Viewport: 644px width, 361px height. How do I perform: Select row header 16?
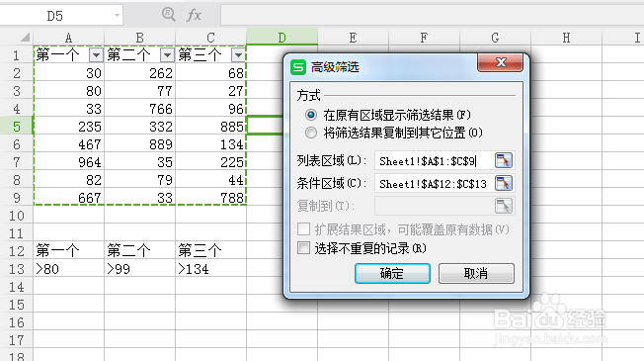pyautogui.click(x=17, y=322)
